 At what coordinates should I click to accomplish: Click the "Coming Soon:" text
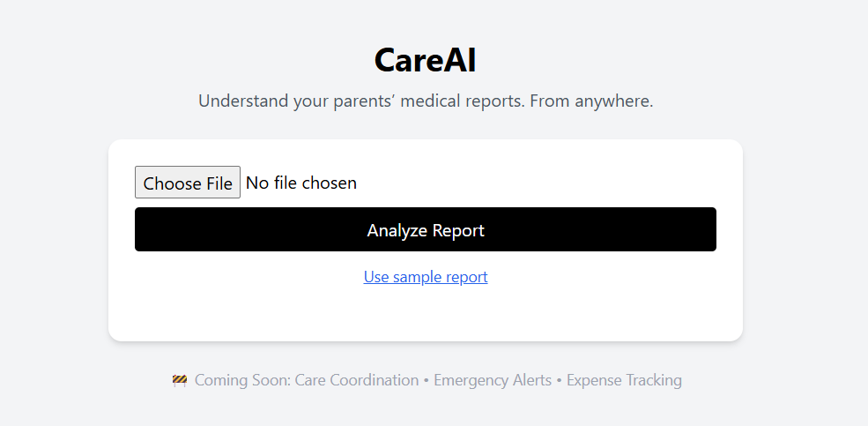coord(242,381)
